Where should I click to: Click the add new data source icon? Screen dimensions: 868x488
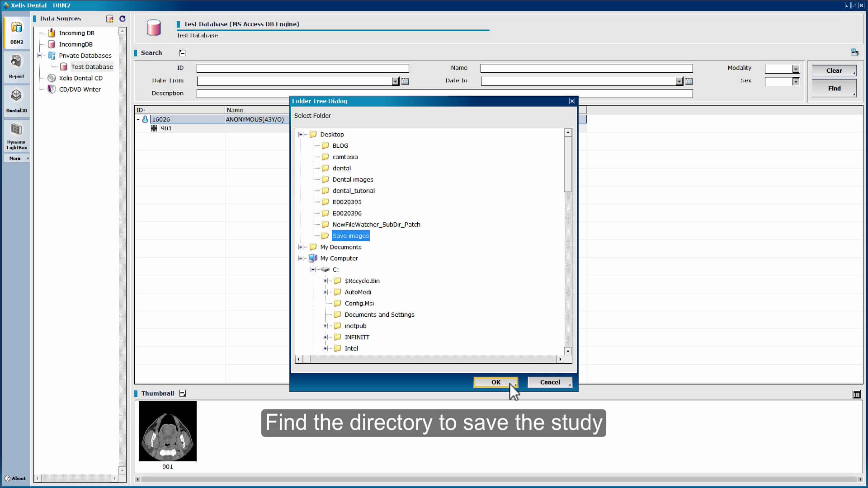[x=110, y=19]
